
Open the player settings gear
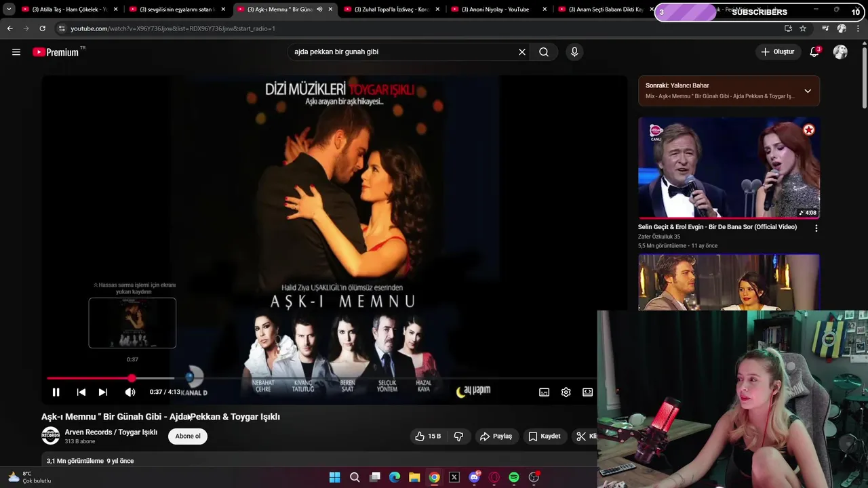click(566, 392)
